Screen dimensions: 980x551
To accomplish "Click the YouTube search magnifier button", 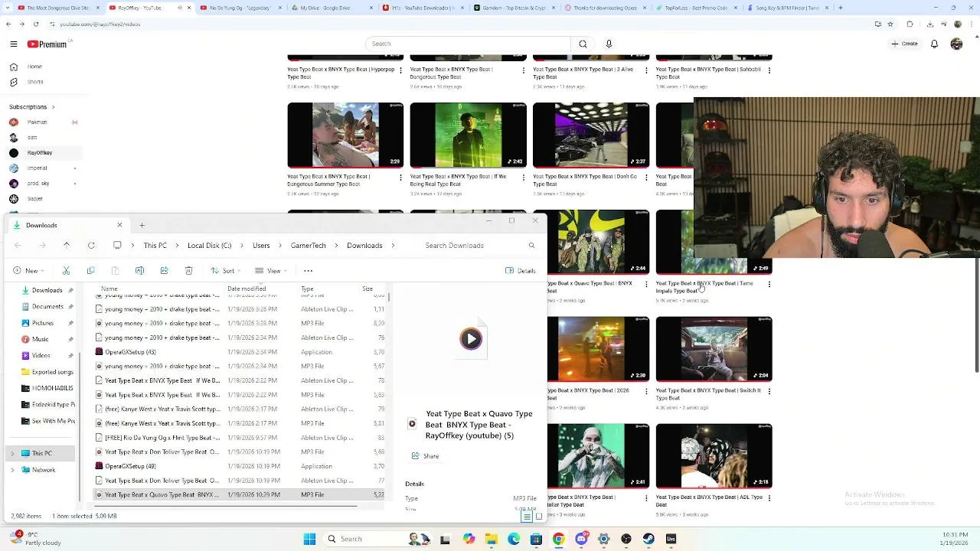I will 583,44.
